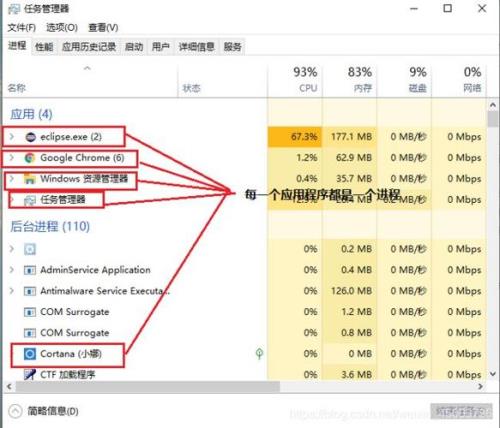Sort by the 名称 column header
500x428 pixels.
pyautogui.click(x=90, y=81)
